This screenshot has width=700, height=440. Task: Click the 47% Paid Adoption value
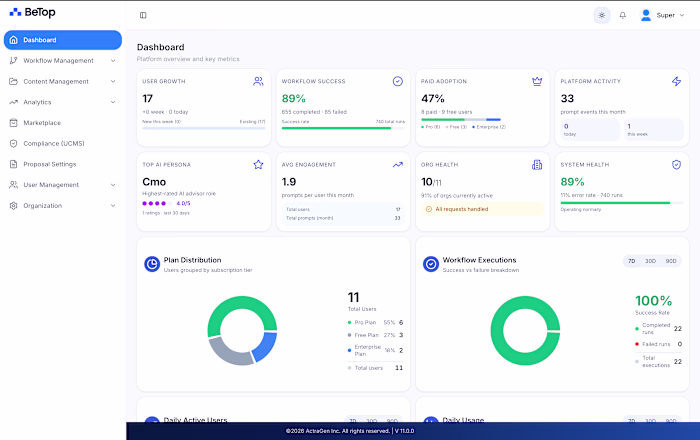433,99
